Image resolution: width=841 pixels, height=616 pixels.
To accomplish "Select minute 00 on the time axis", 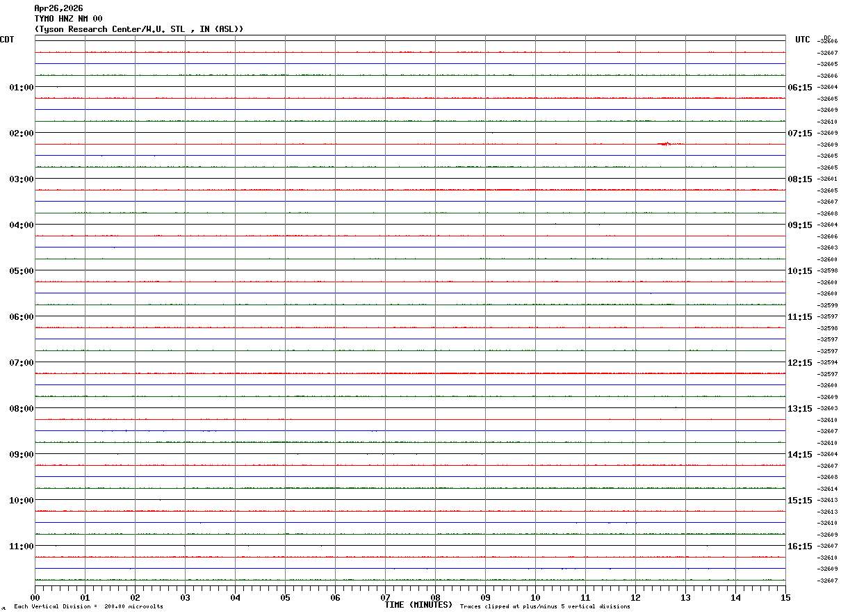I will [35, 597].
